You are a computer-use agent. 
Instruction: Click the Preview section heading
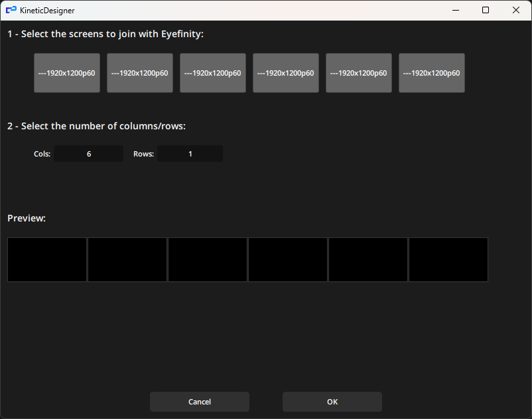tap(26, 217)
